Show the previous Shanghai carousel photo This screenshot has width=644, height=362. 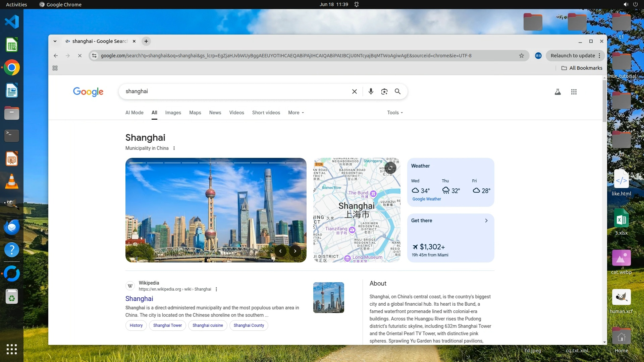coord(280,251)
